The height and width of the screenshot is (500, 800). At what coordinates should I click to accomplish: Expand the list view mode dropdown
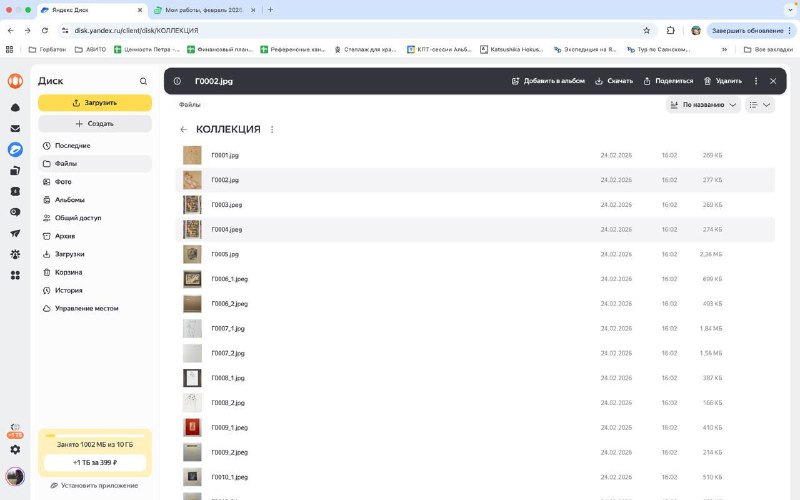coord(760,105)
